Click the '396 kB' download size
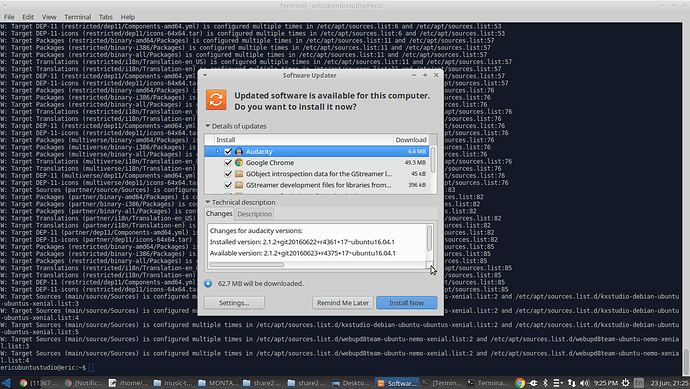 (417, 185)
